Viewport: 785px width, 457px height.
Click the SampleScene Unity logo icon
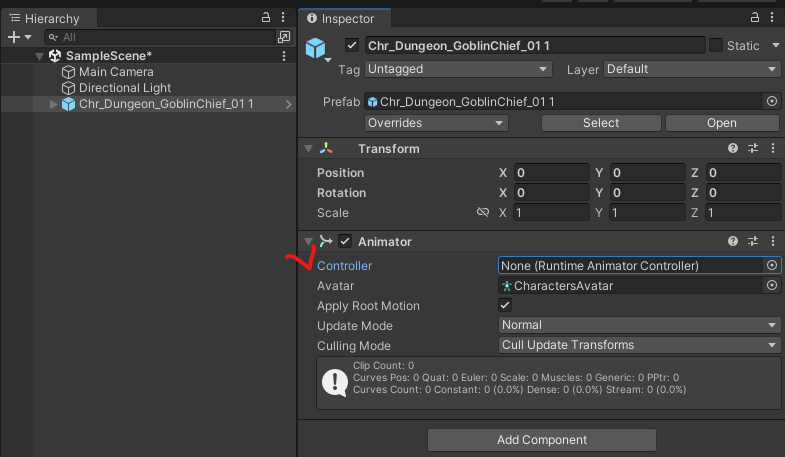pos(55,56)
